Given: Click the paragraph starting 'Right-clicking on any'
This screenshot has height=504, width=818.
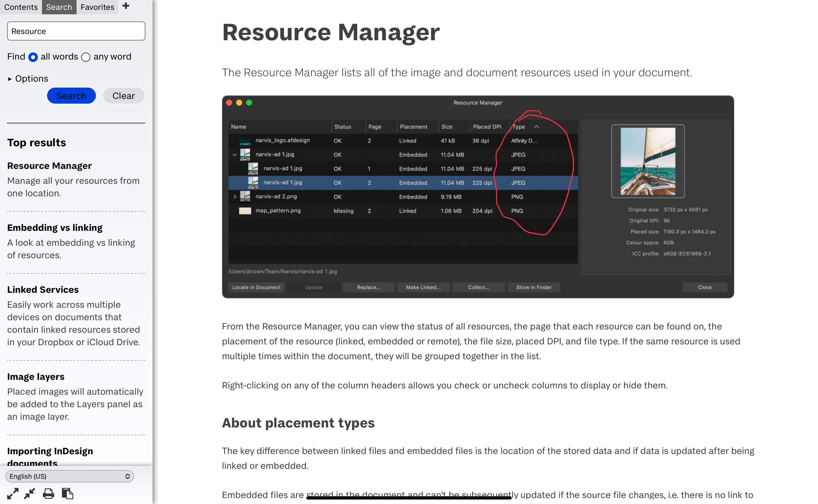Looking at the screenshot, I should (445, 385).
